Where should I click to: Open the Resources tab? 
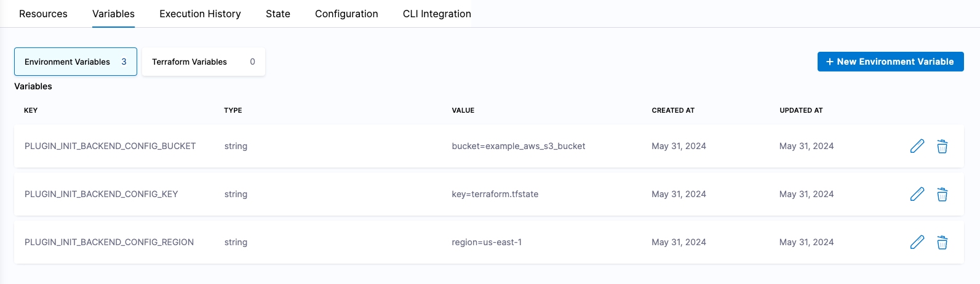click(43, 14)
